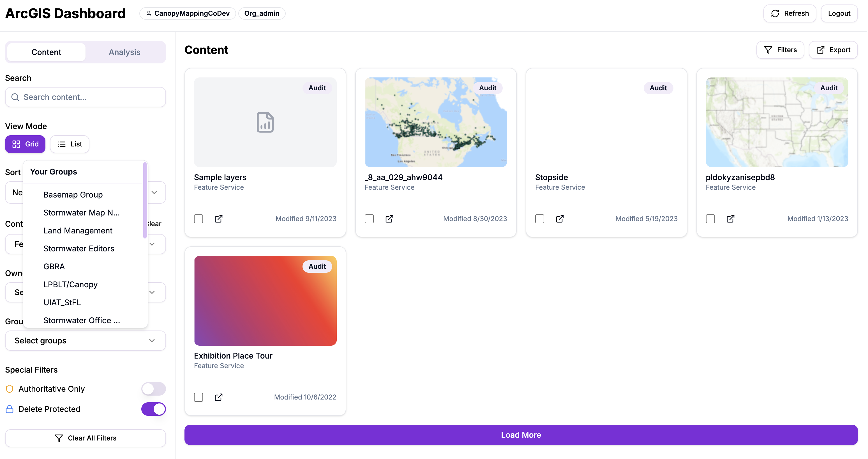Click the Exhibition Place Tour title
Image resolution: width=868 pixels, height=459 pixels.
point(233,356)
